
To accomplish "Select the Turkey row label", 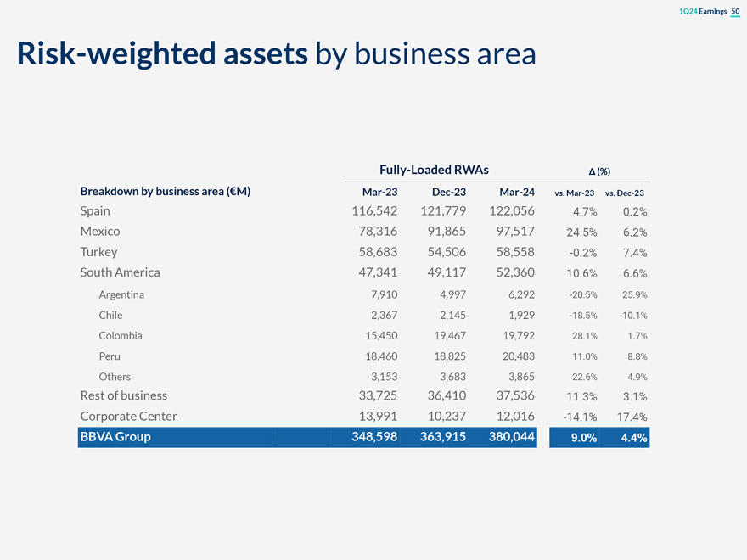I will click(x=98, y=252).
